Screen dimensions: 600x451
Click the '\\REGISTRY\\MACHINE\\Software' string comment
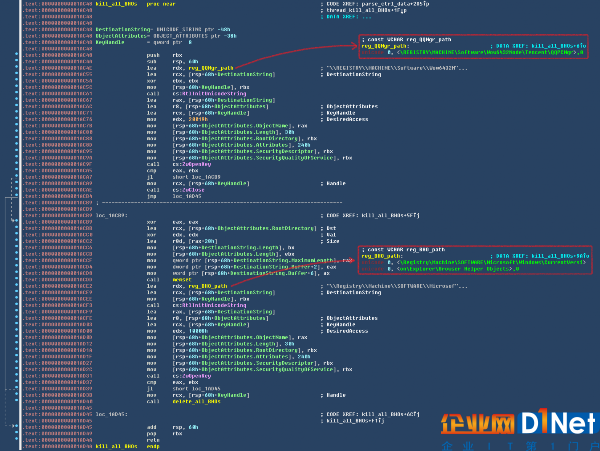[x=394, y=68]
